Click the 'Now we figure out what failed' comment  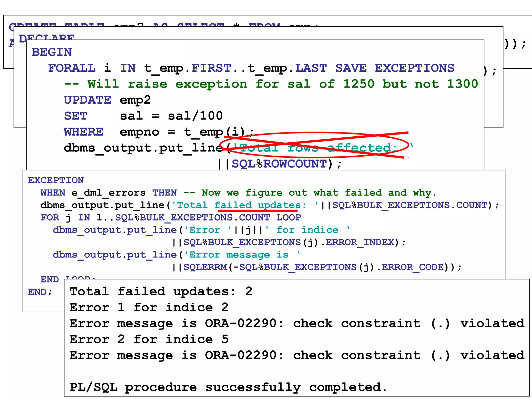pos(310,193)
